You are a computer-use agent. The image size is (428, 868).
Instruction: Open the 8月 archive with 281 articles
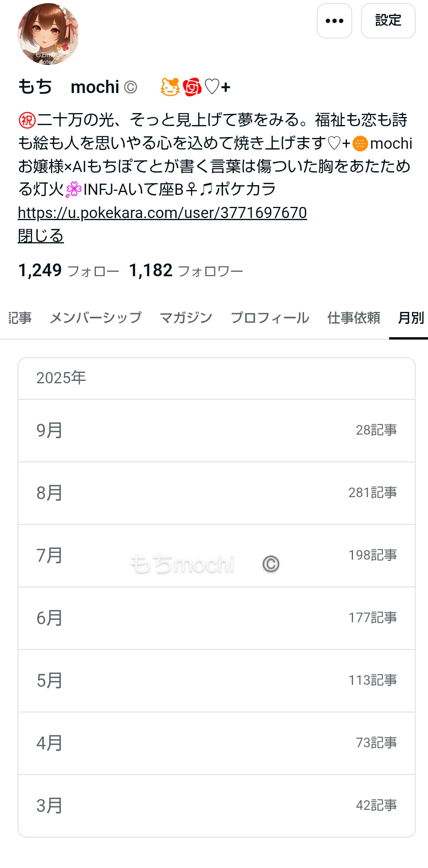217,493
